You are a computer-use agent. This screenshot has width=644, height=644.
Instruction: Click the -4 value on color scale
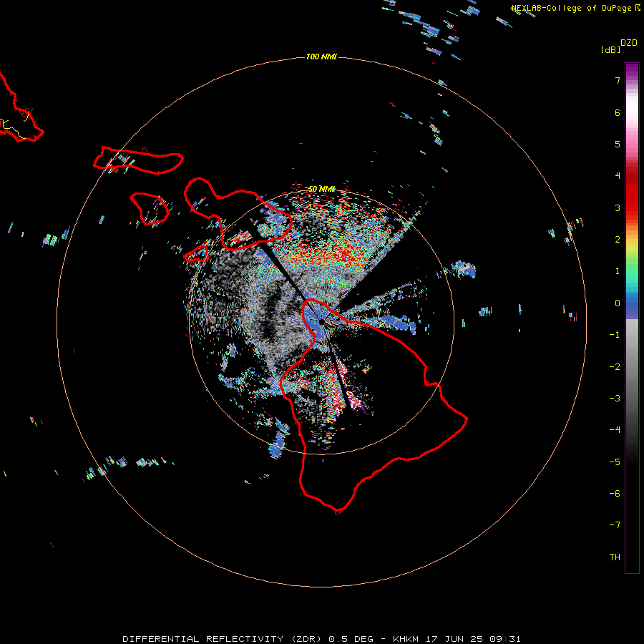pyautogui.click(x=615, y=430)
